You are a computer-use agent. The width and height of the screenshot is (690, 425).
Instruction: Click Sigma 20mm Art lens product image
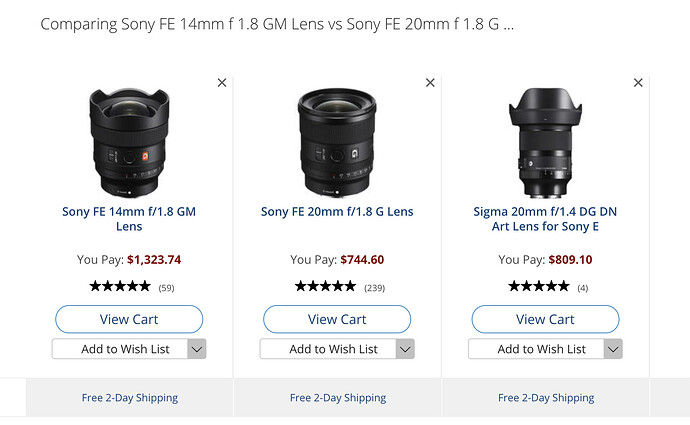pyautogui.click(x=545, y=142)
